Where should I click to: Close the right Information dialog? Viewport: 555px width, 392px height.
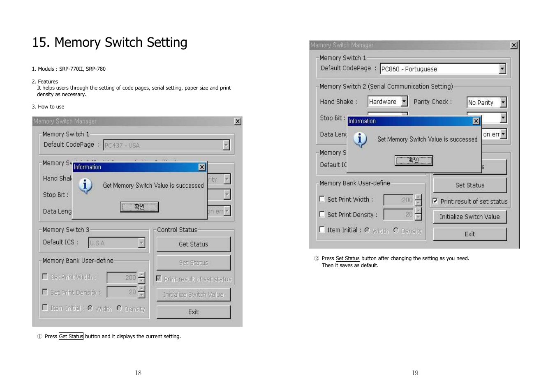click(x=476, y=121)
